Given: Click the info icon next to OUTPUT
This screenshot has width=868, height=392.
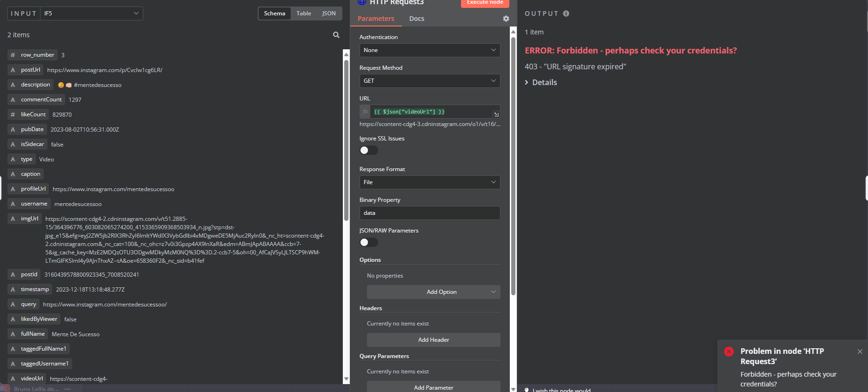Looking at the screenshot, I should pyautogui.click(x=566, y=13).
